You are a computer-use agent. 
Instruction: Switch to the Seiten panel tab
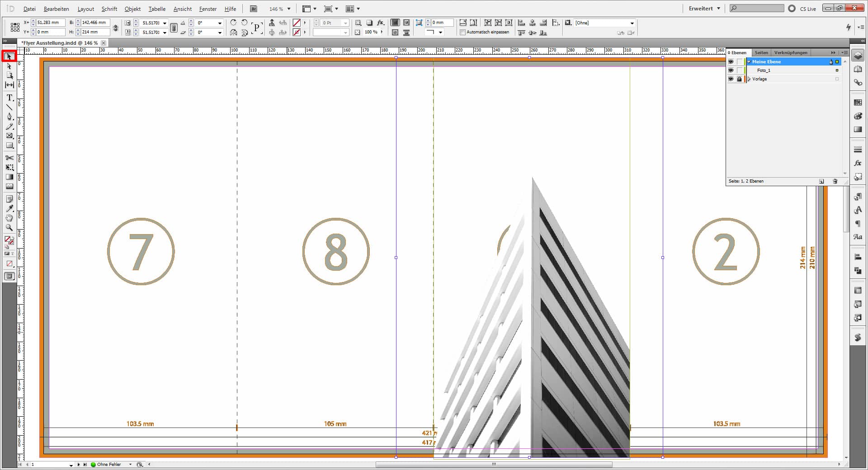click(x=761, y=52)
